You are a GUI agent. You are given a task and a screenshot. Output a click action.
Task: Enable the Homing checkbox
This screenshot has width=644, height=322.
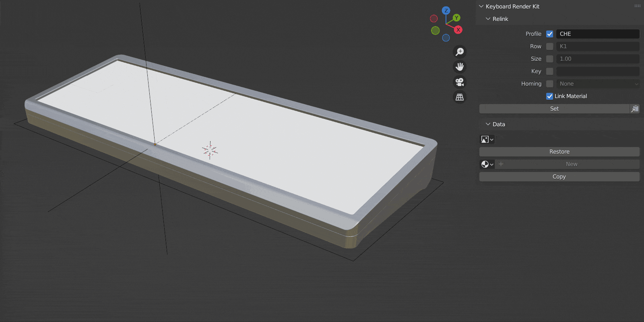[x=549, y=84]
